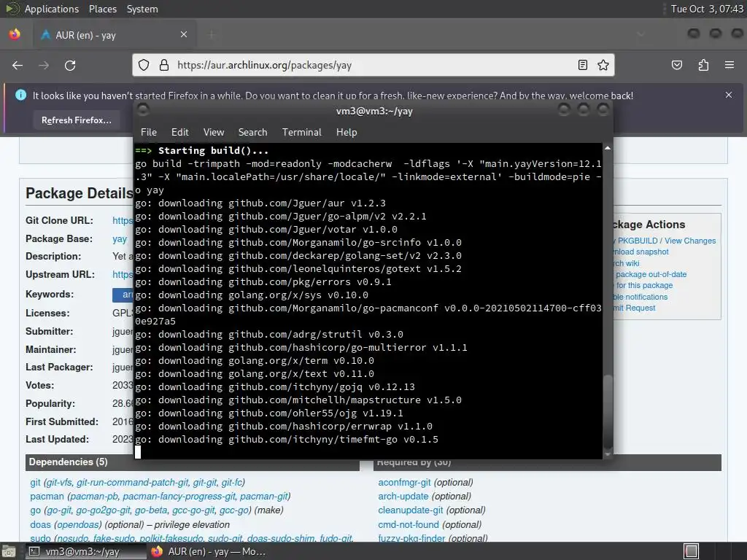Open the cleanupdate-git link
The width and height of the screenshot is (747, 560).
[x=411, y=510]
